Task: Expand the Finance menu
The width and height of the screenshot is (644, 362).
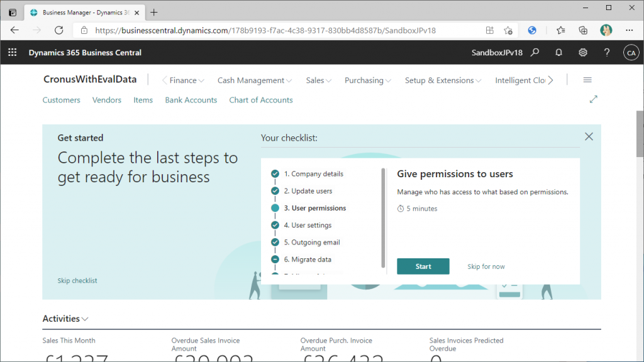Action: tap(187, 80)
